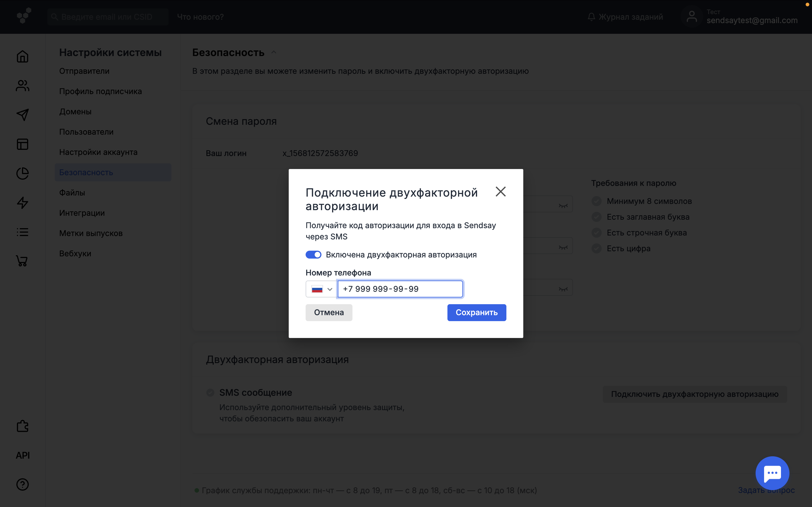The height and width of the screenshot is (507, 812).
Task: Open the country flag dropdown
Action: (x=321, y=289)
